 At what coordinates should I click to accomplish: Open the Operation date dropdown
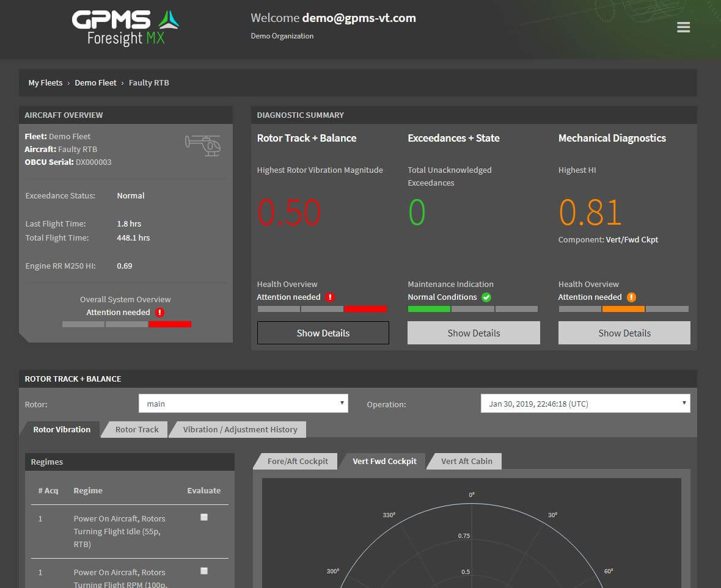coord(585,404)
